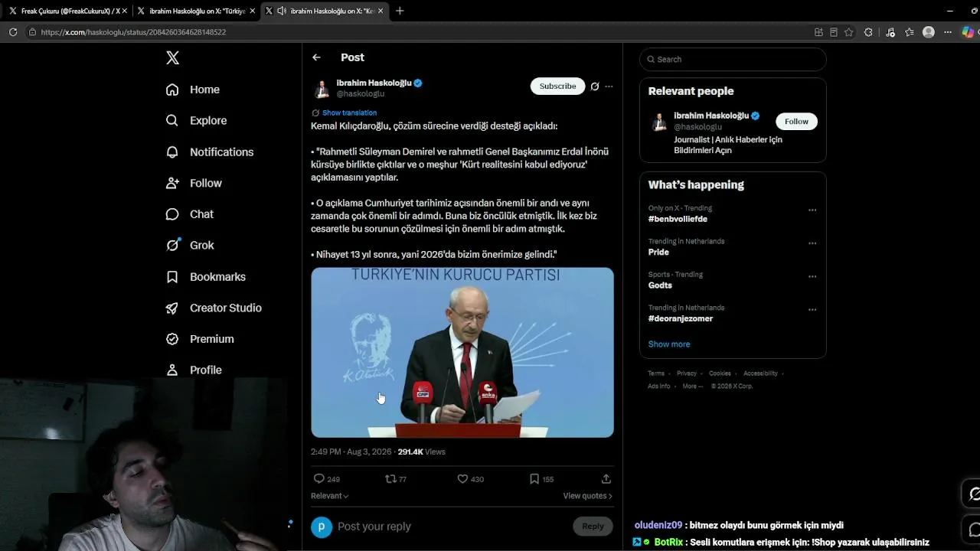Click the Grok icon on the post header
Viewport: 980px width, 551px height.
594,86
